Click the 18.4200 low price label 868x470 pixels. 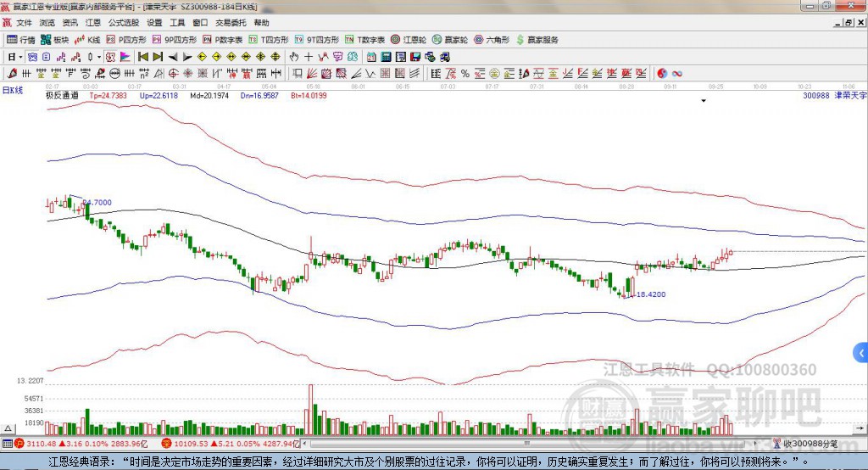coord(651,294)
